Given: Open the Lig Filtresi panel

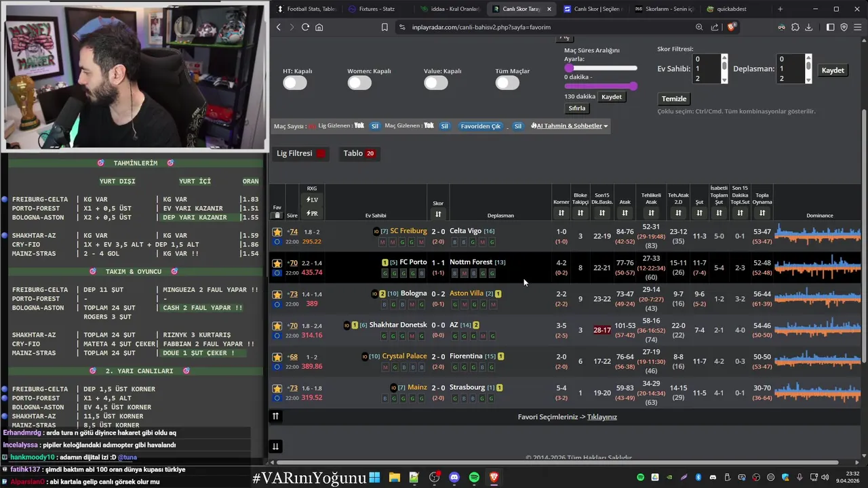Looking at the screenshot, I should pos(302,153).
